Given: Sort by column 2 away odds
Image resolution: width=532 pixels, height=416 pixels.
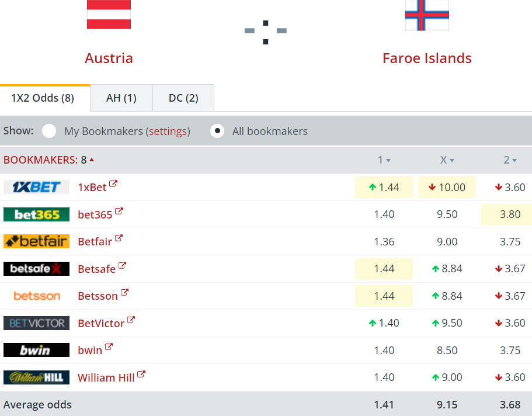Looking at the screenshot, I should pos(510,160).
